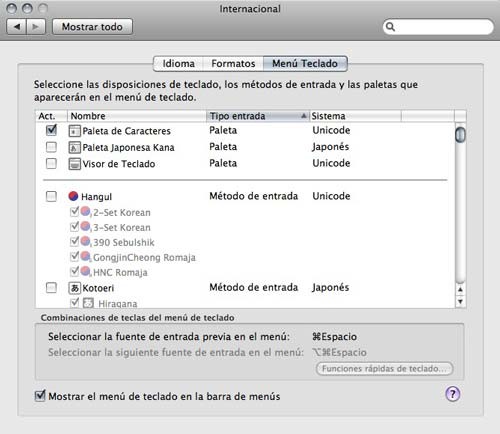Switch to the Idioma tab

[x=178, y=63]
